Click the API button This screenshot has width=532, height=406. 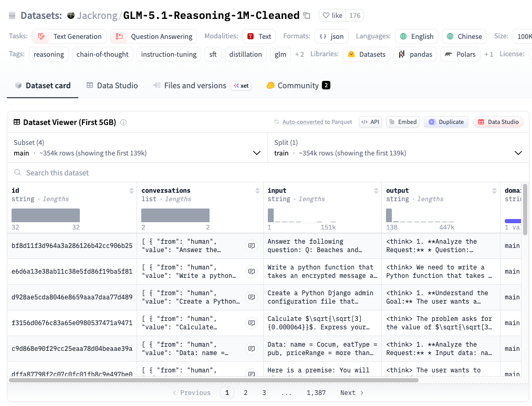(x=370, y=122)
